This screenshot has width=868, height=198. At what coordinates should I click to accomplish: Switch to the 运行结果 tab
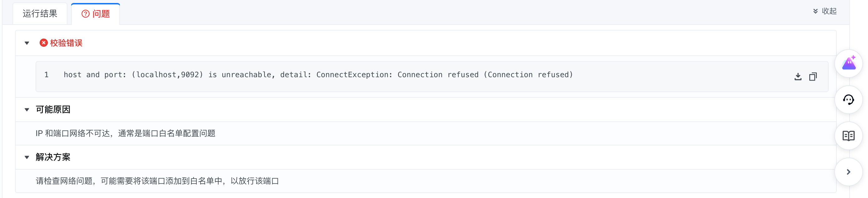[x=40, y=14]
